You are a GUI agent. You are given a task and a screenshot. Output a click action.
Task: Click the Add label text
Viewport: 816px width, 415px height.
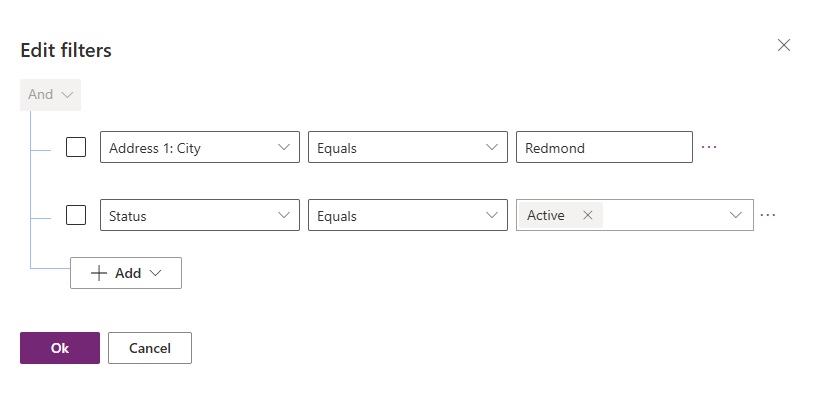(x=128, y=273)
